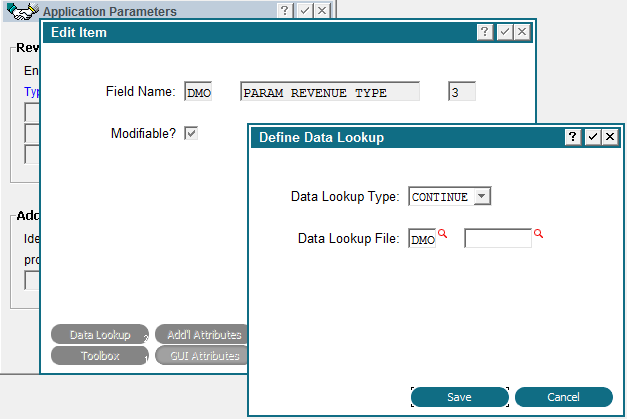Click the PARAM REVENUE TYPE field name box
The width and height of the screenshot is (627, 419).
point(330,92)
